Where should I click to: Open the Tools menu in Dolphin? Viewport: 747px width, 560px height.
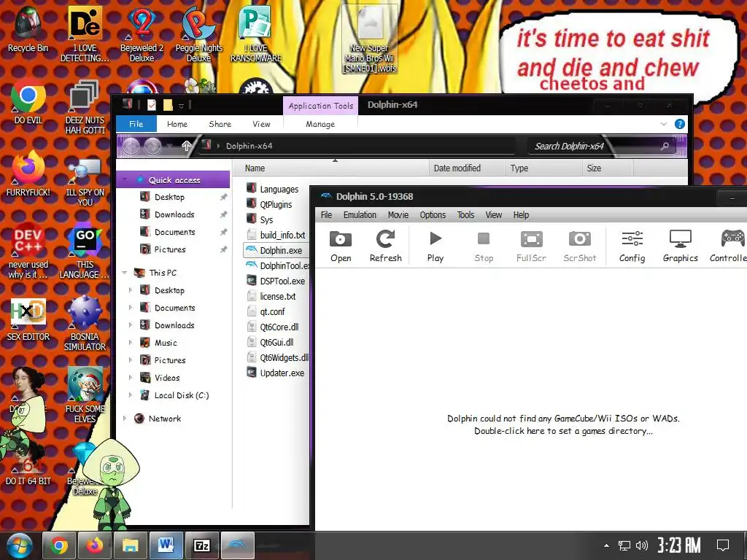tap(465, 215)
